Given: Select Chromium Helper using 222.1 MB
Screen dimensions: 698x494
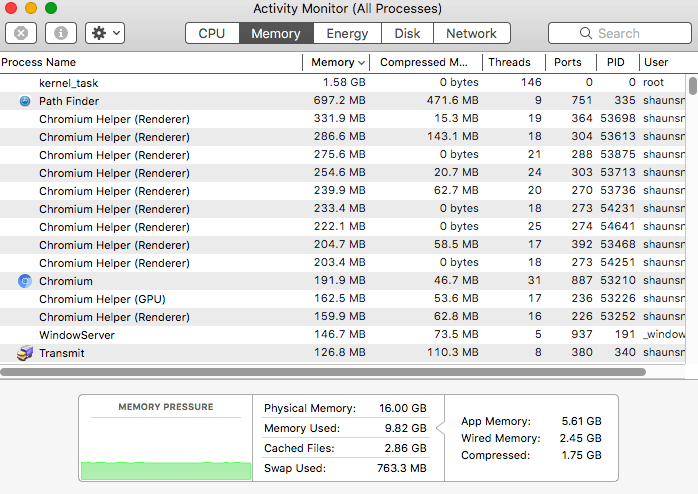Looking at the screenshot, I should [342, 227].
